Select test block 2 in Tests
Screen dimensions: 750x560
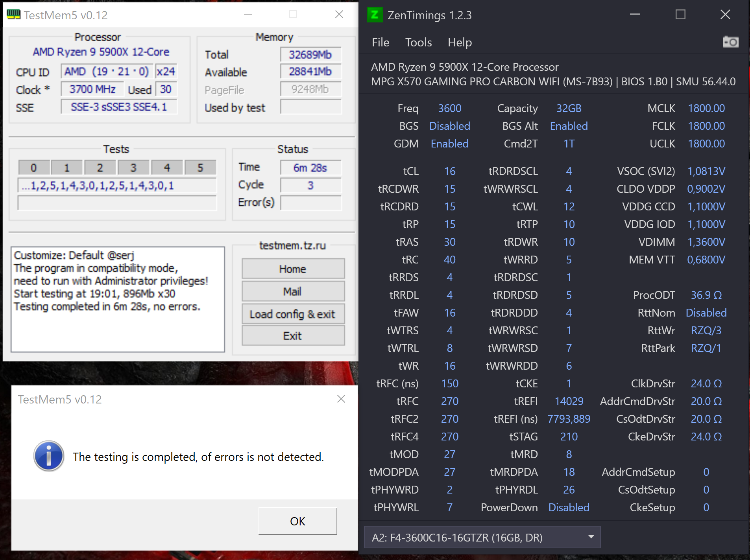point(100,168)
